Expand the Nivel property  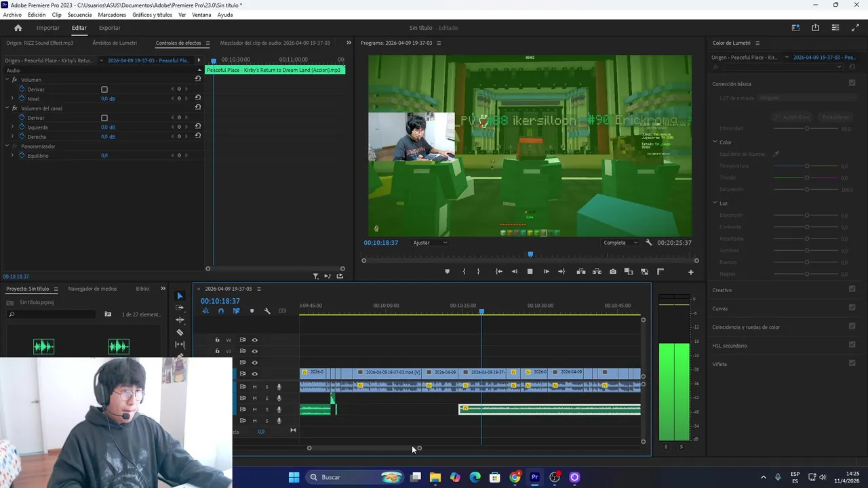pyautogui.click(x=12, y=99)
